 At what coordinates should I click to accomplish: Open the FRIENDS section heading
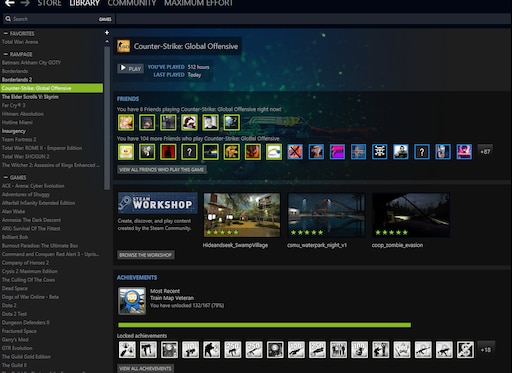[x=128, y=99]
